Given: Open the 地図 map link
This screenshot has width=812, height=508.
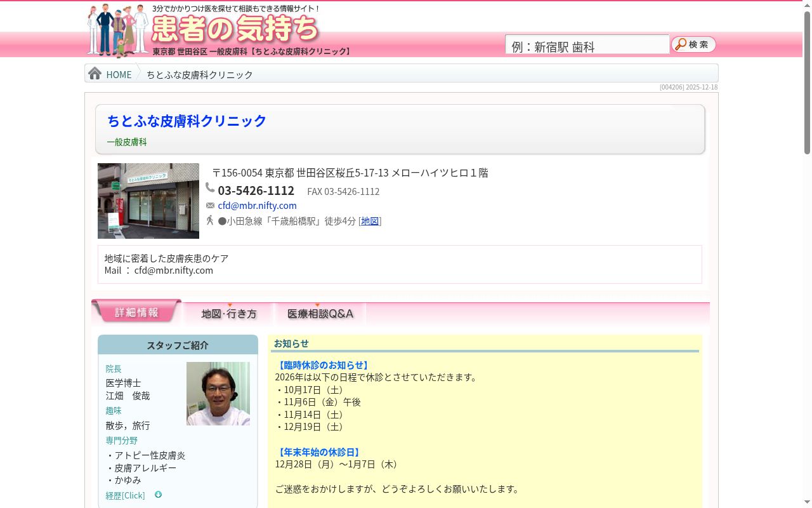Looking at the screenshot, I should [370, 221].
